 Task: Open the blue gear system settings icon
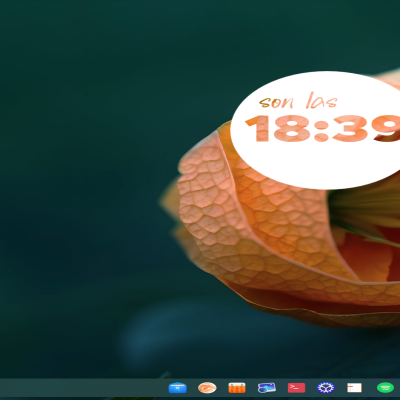(x=325, y=388)
